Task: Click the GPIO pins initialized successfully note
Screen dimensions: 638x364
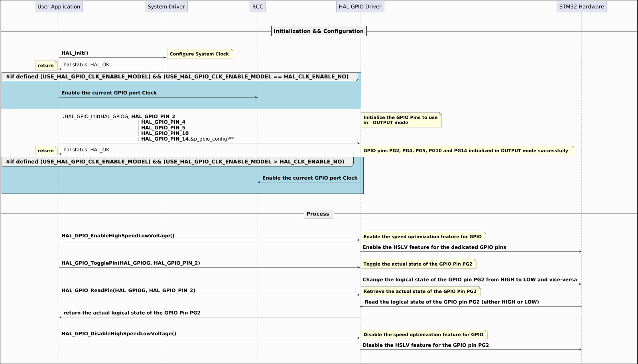Action: (467, 151)
